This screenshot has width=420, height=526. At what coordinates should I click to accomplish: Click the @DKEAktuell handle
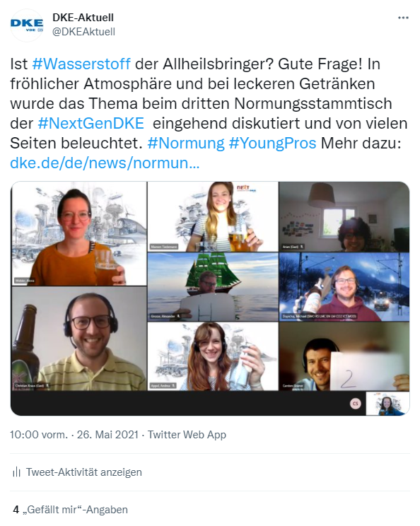tap(83, 32)
